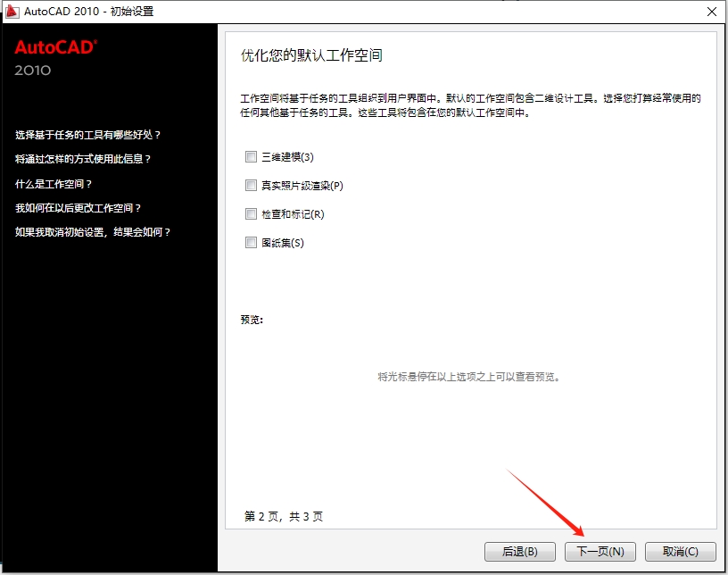Select the 图纸集(S) checkbox
The image size is (728, 575).
(x=251, y=242)
